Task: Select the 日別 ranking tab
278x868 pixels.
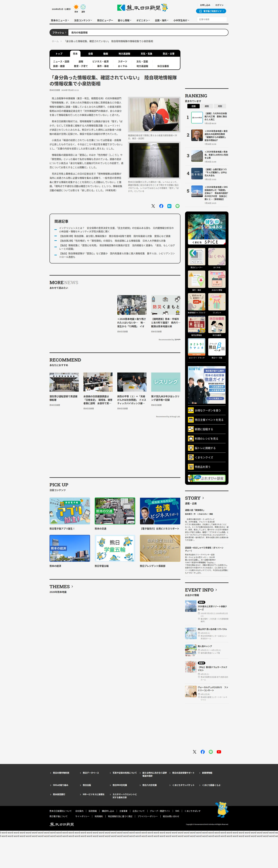Action: pos(193,106)
